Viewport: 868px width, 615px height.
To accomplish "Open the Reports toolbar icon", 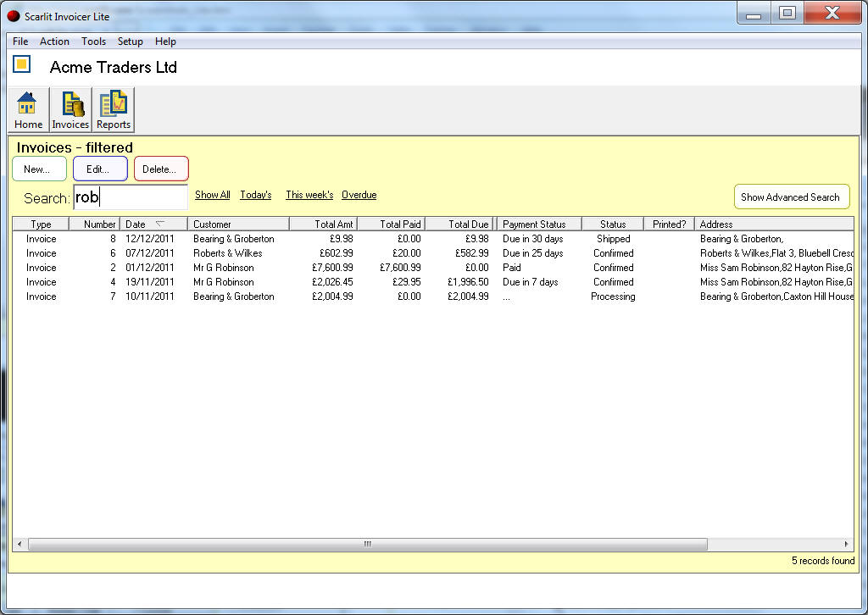I will 113,108.
